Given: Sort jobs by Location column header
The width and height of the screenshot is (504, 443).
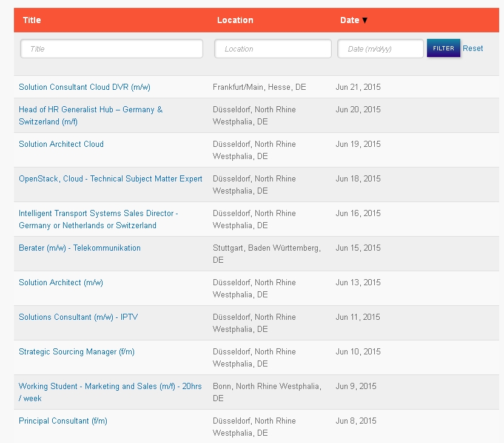Looking at the screenshot, I should 235,20.
